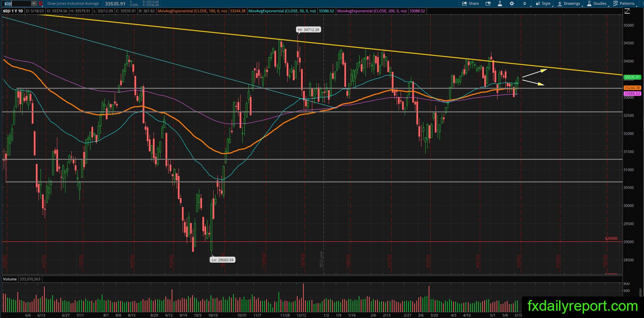Click the C: 33535.91 close value
Screen dimensions: 644x318
point(126,11)
